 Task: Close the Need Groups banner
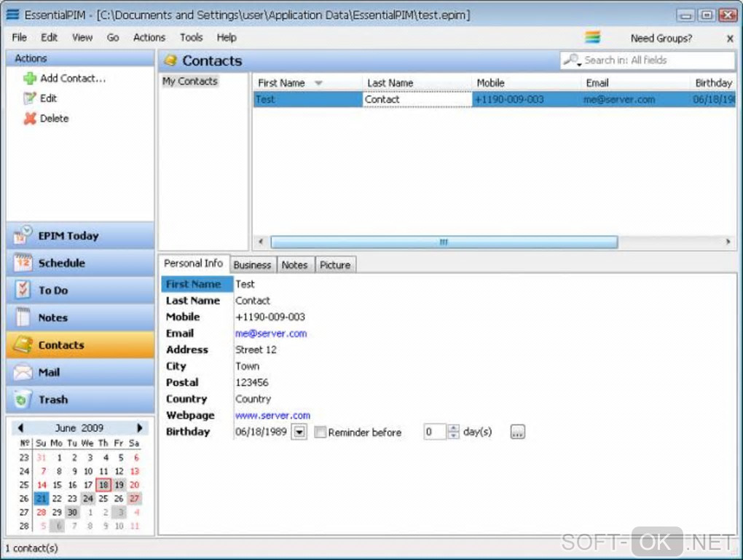tap(730, 39)
